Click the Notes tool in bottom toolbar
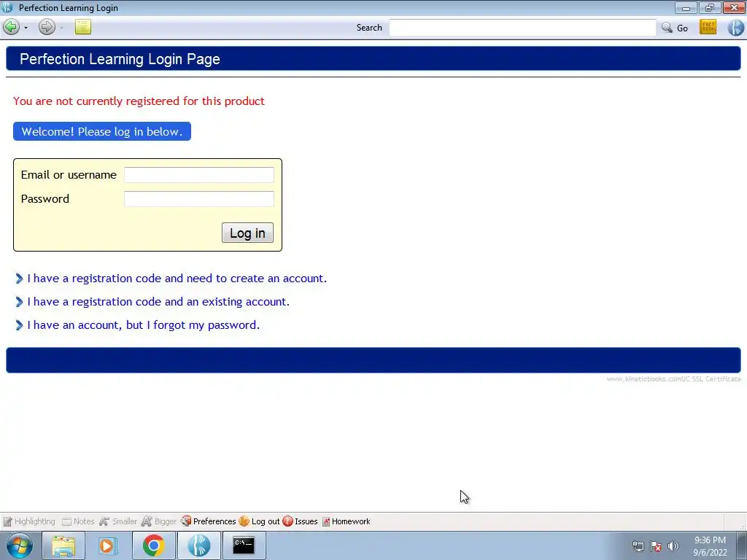747x560 pixels. pyautogui.click(x=78, y=521)
